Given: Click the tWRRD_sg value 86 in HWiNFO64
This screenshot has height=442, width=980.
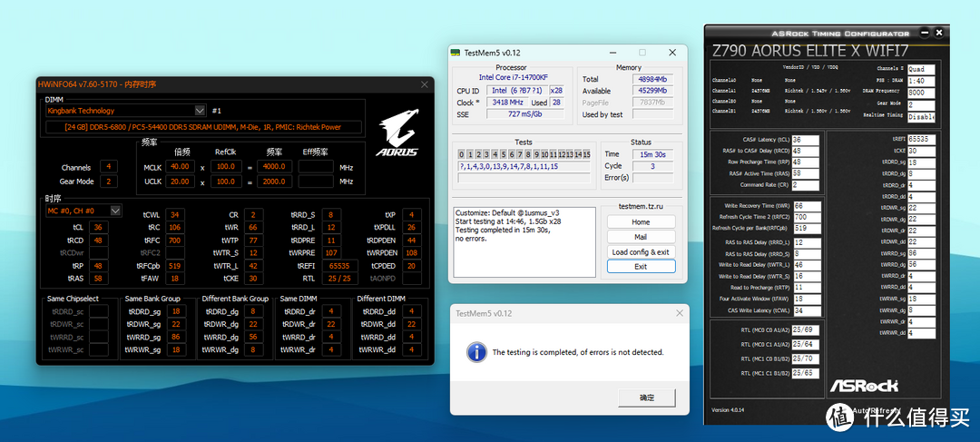Looking at the screenshot, I should pyautogui.click(x=176, y=337).
